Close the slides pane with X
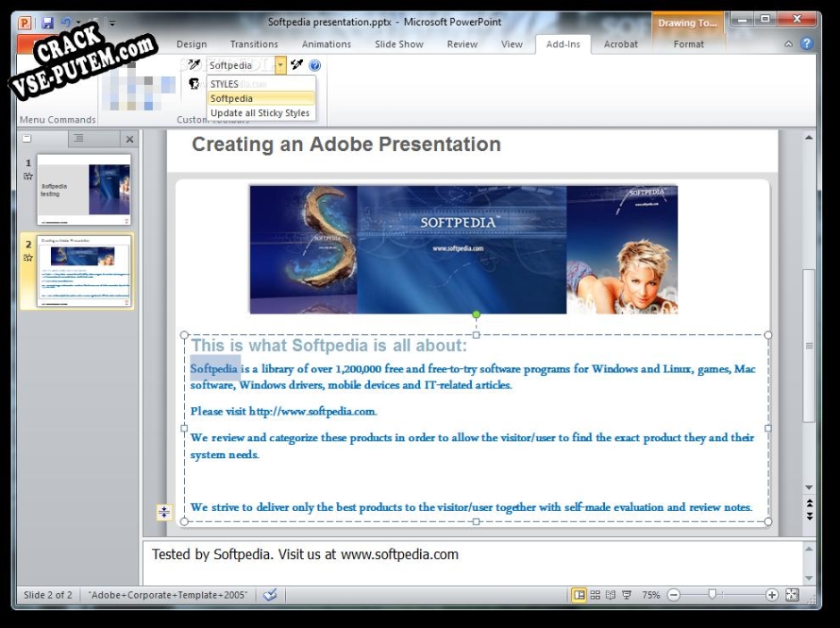840x628 pixels. (x=130, y=139)
